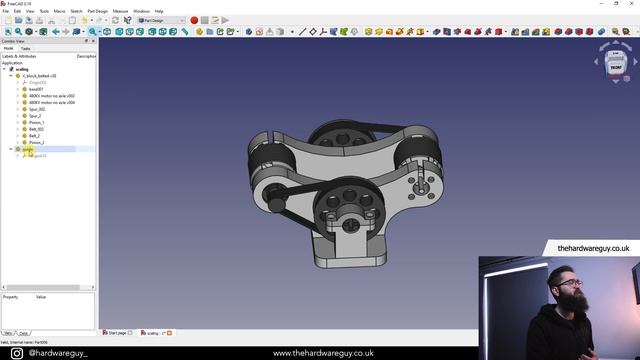This screenshot has height=360, width=640.
Task: Click the Boolean operation blue icon
Action: point(601,31)
